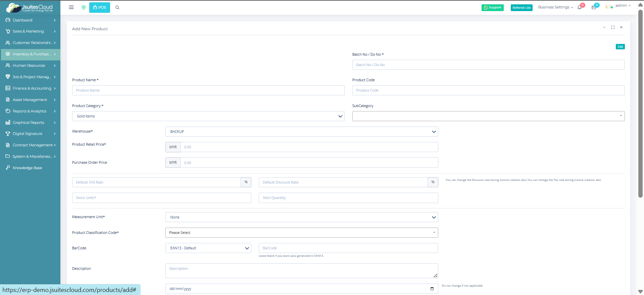Open the Product Category dropdown
Image resolution: width=644 pixels, height=295 pixels.
click(208, 116)
